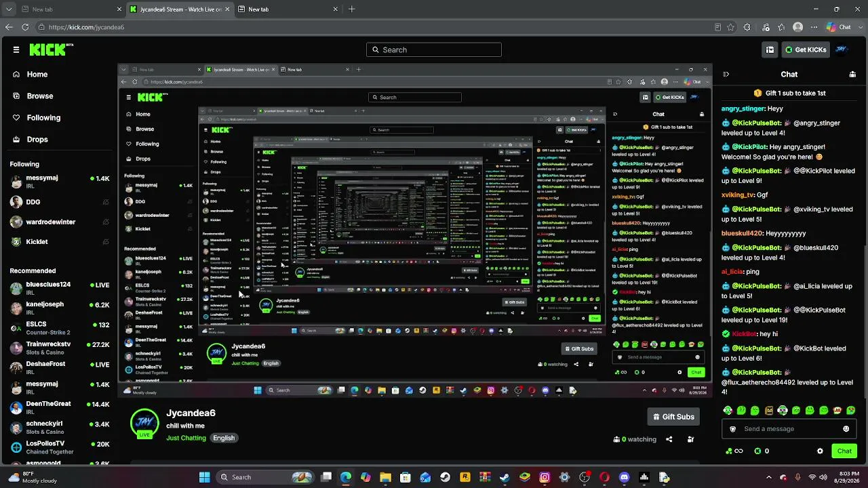
Task: Open the Kick hamburger sidebar menu
Action: [x=16, y=49]
